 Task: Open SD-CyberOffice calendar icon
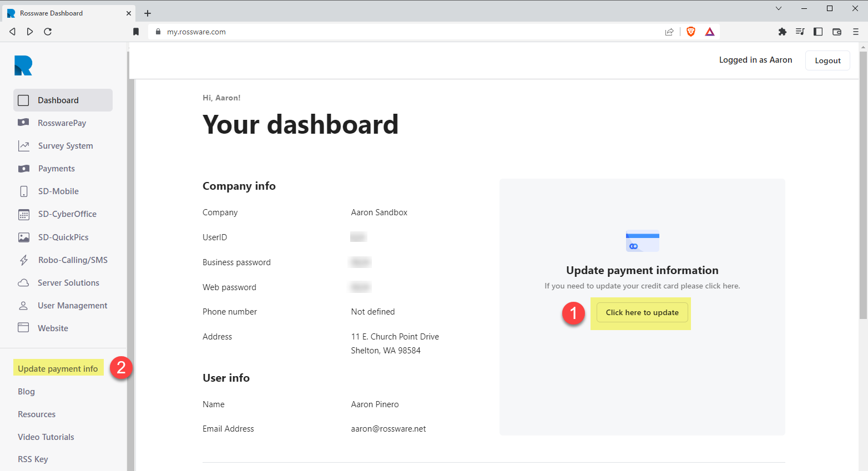pyautogui.click(x=23, y=214)
